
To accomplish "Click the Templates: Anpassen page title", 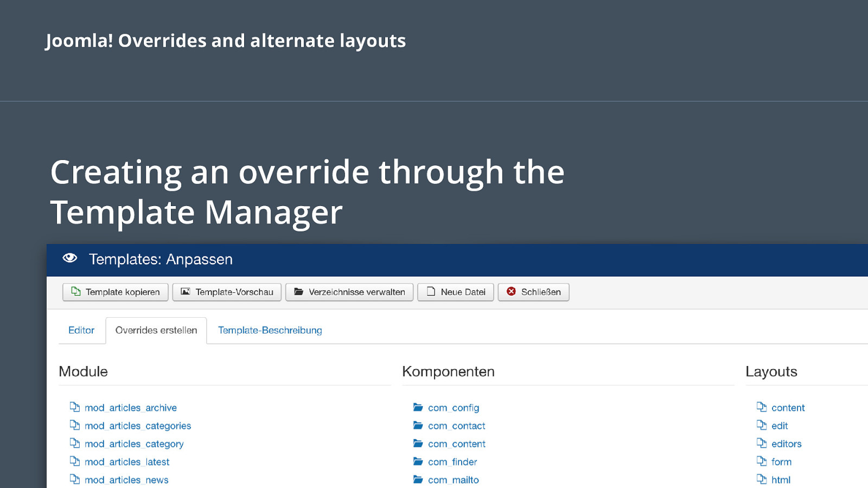I will [x=161, y=259].
